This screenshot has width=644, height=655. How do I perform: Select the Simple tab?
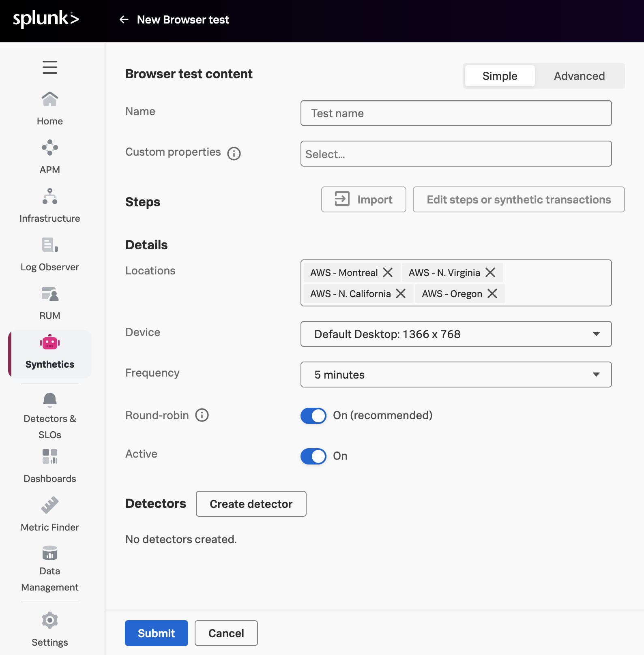[x=500, y=76]
